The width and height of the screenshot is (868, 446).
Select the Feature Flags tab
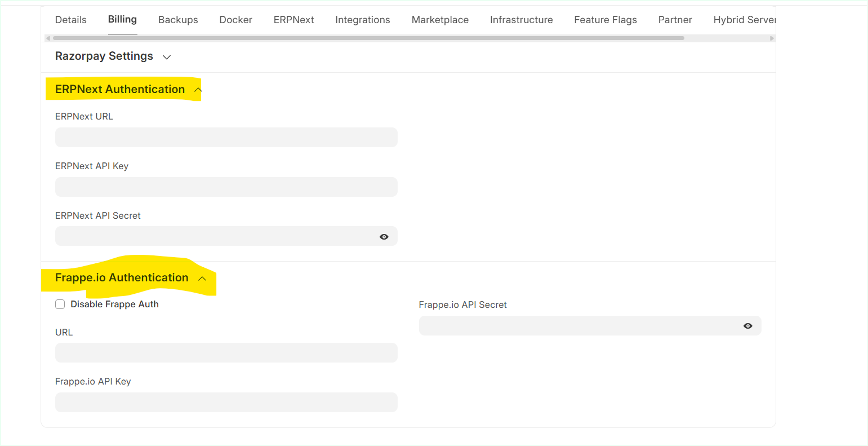pos(606,20)
